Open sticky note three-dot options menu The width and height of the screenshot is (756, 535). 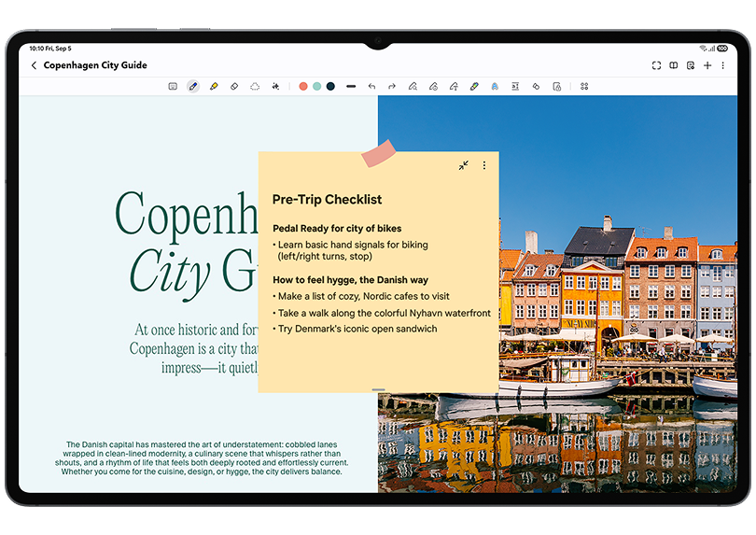coord(483,165)
